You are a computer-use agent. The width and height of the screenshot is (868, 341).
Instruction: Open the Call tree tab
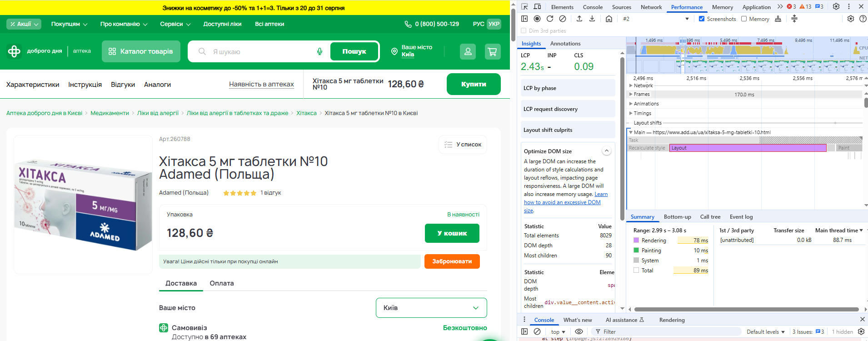pos(710,217)
